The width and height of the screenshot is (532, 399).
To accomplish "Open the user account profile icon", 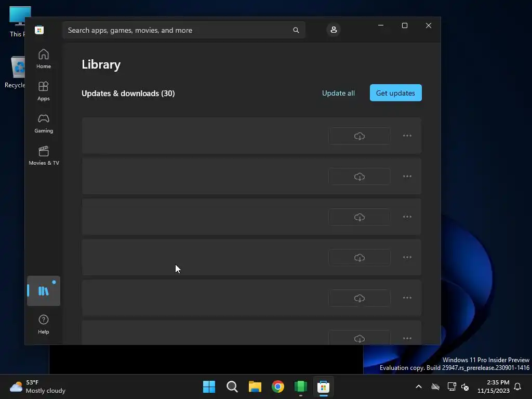I will pos(334,30).
